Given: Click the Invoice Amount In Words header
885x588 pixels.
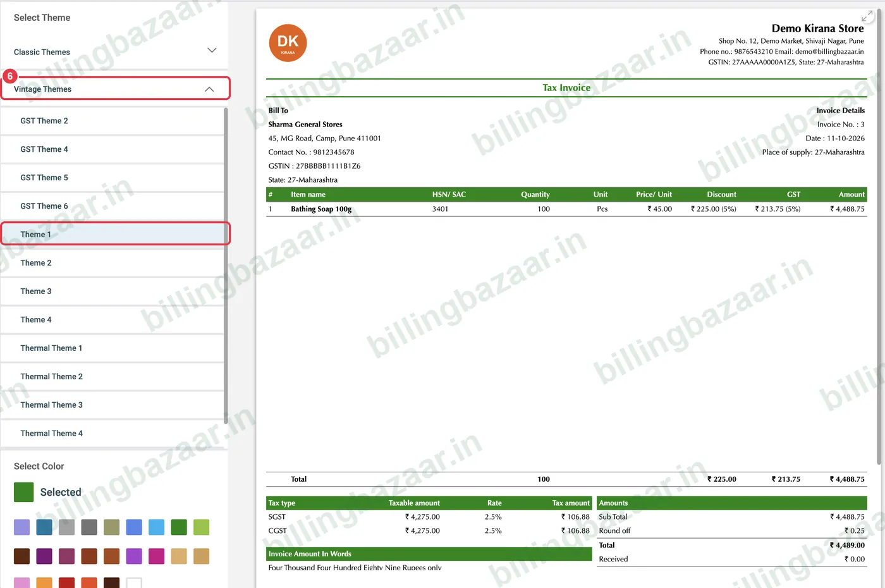Looking at the screenshot, I should (x=429, y=554).
